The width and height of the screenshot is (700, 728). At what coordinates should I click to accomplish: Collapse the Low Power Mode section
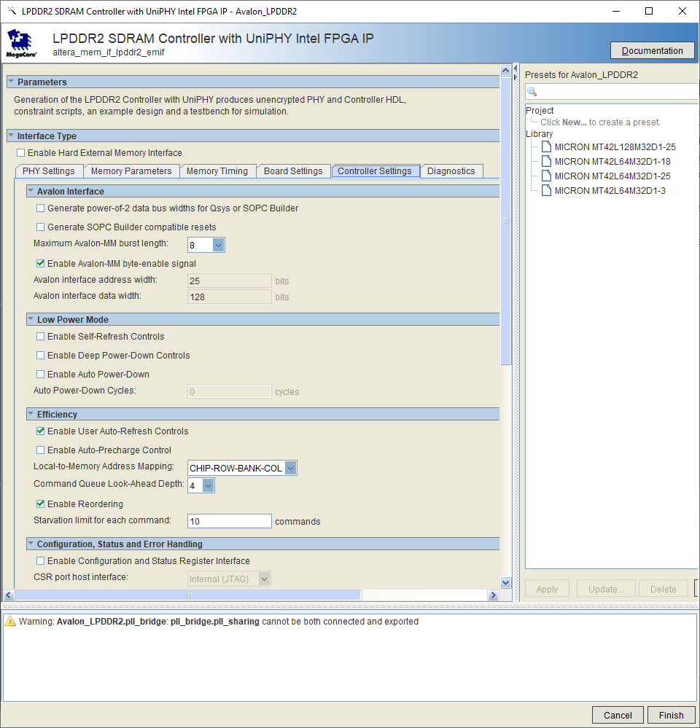click(x=31, y=319)
